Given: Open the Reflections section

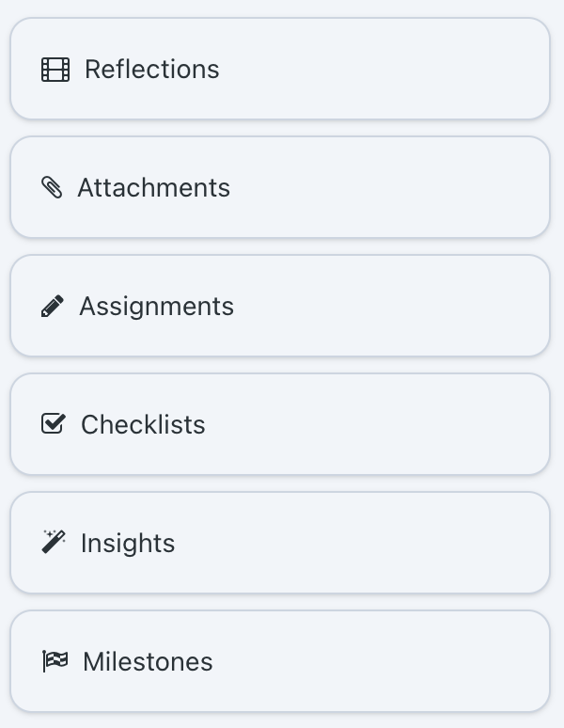Looking at the screenshot, I should [280, 69].
